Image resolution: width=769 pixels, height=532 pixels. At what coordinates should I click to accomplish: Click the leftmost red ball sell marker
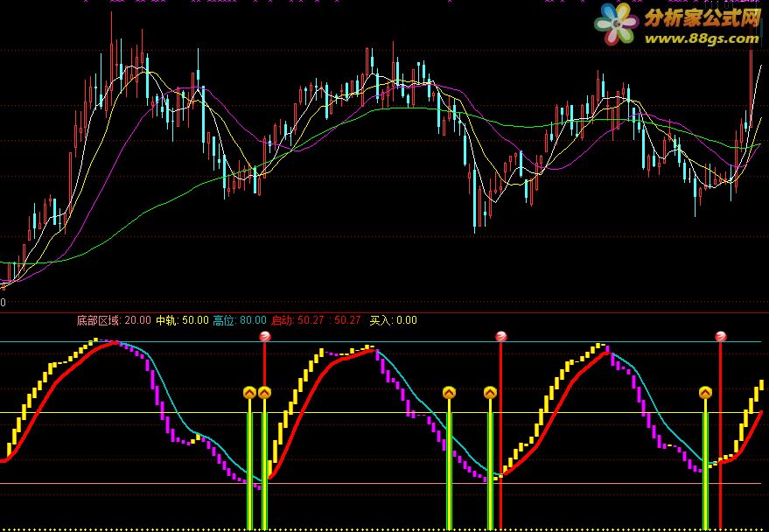(x=265, y=336)
